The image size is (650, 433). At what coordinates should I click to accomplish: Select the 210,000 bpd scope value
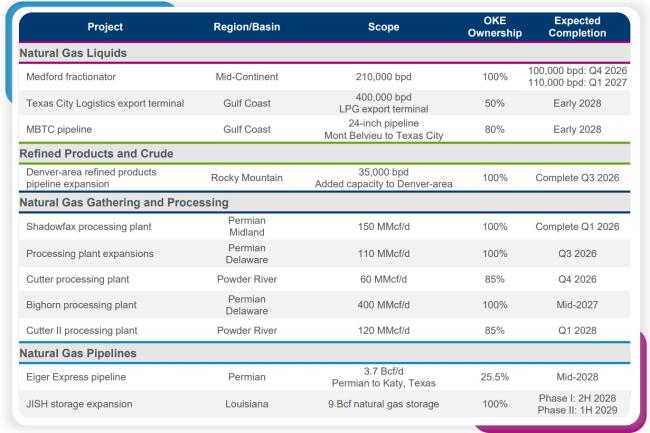point(383,77)
